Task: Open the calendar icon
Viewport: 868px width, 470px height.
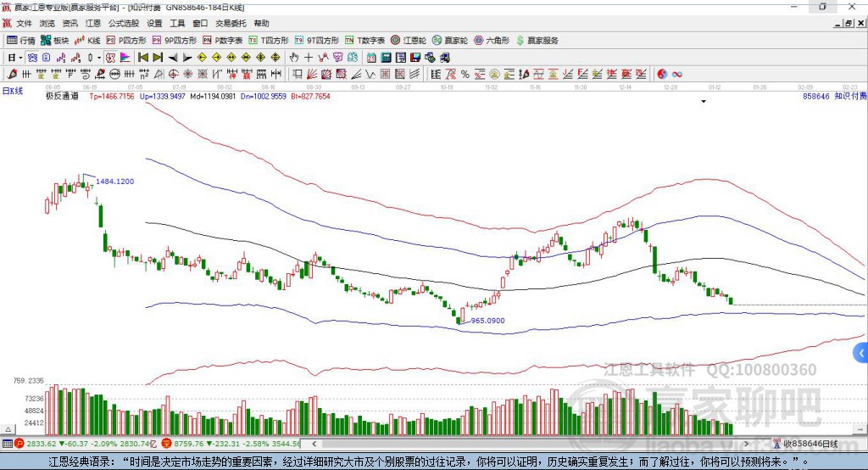Action: [371, 58]
